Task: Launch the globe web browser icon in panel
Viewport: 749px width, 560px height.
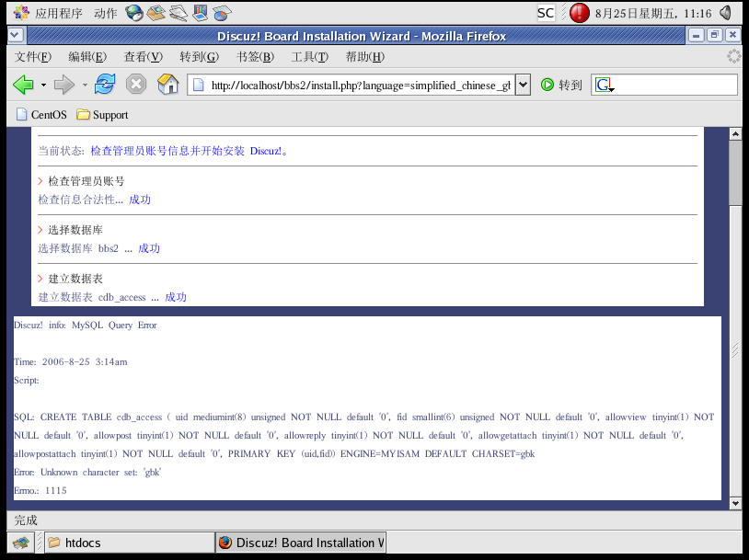Action: click(134, 13)
